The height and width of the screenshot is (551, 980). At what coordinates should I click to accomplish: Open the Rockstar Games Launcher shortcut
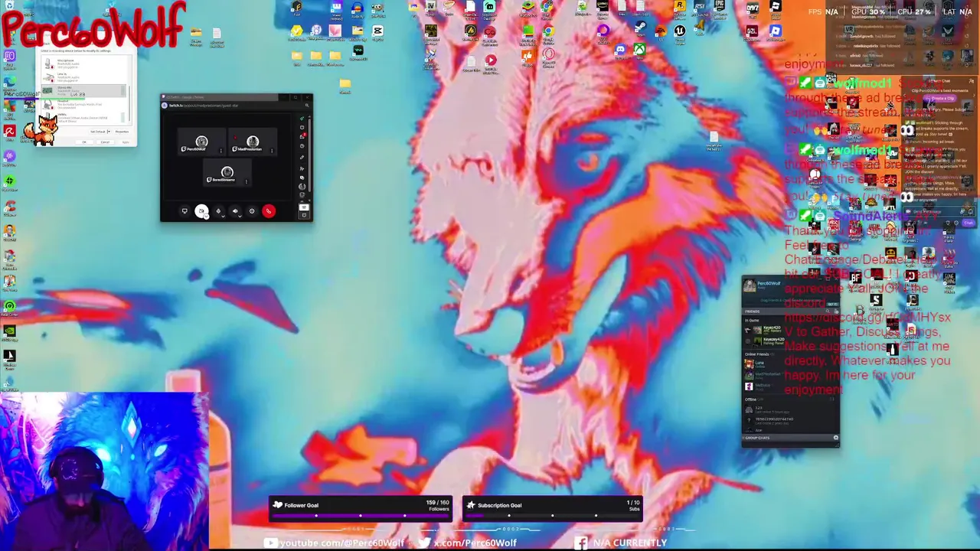[x=680, y=8]
